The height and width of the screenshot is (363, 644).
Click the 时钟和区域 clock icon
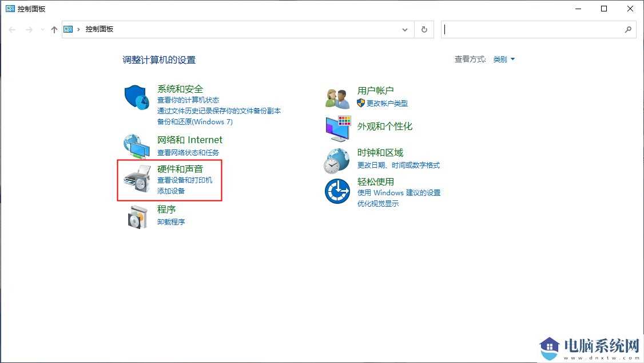point(337,160)
